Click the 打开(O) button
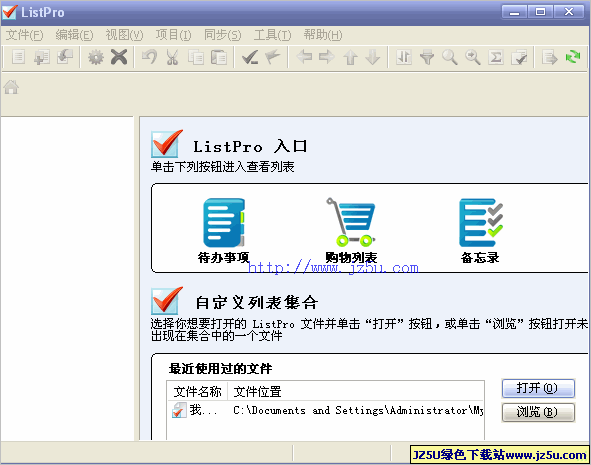The image size is (591, 465). [x=538, y=388]
